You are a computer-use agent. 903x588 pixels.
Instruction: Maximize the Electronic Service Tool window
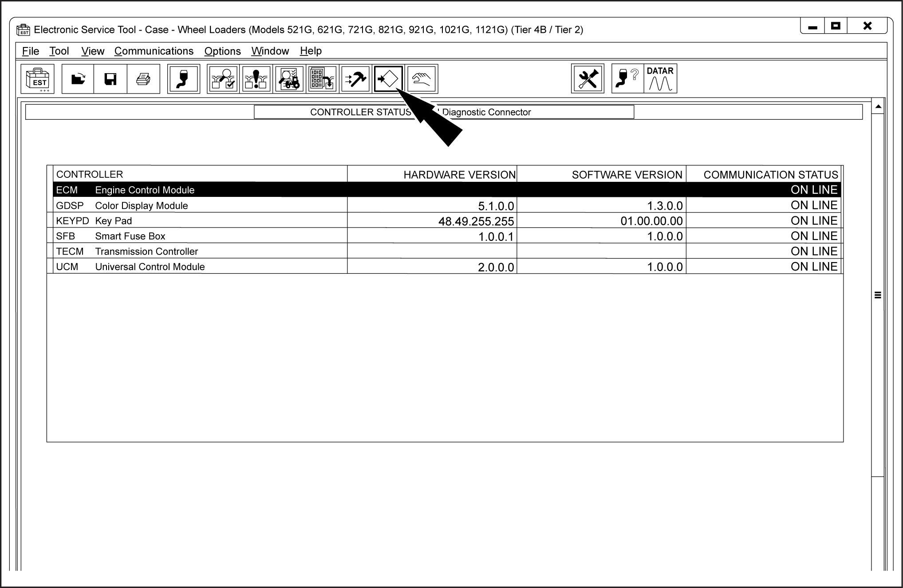pyautogui.click(x=836, y=27)
